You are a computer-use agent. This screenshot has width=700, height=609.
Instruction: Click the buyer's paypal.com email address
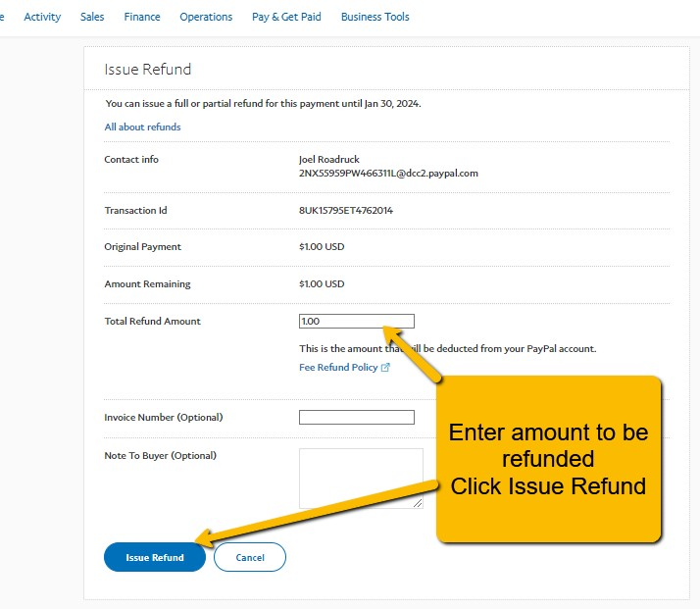(x=388, y=174)
